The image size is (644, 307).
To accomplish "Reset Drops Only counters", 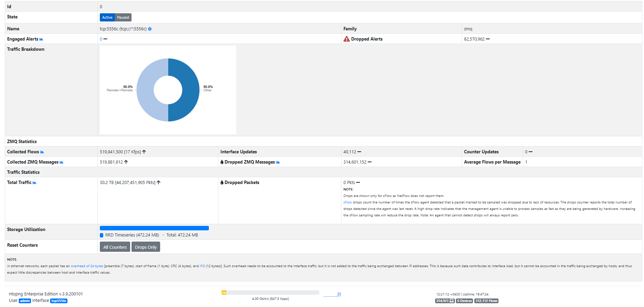I will point(146,247).
